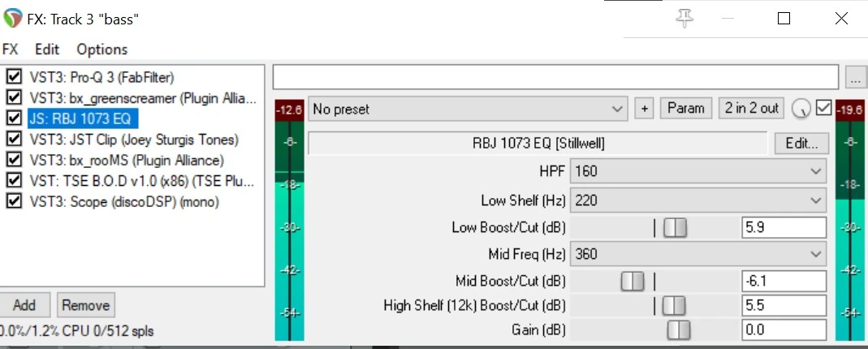
Task: Click the plus preset button
Action: 645,109
